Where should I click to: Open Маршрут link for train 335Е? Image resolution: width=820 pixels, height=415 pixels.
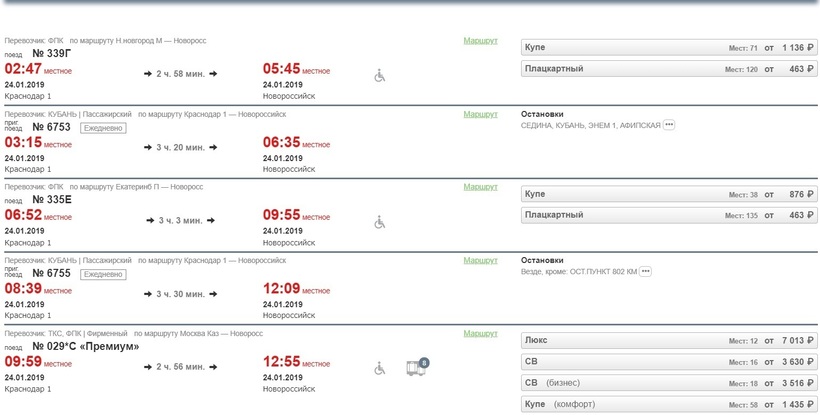(x=481, y=187)
